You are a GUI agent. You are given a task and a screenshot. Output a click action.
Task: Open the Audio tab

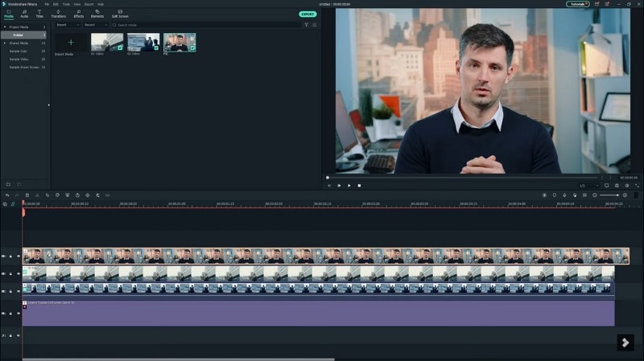point(24,14)
